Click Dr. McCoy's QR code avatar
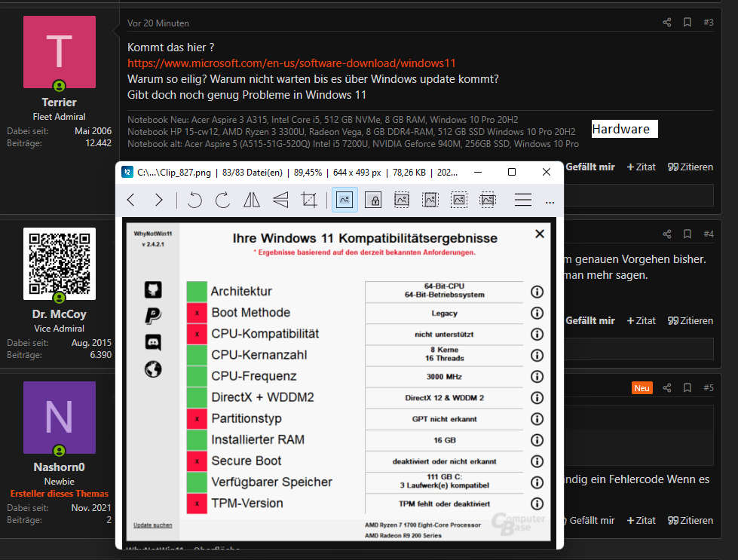 (x=60, y=264)
